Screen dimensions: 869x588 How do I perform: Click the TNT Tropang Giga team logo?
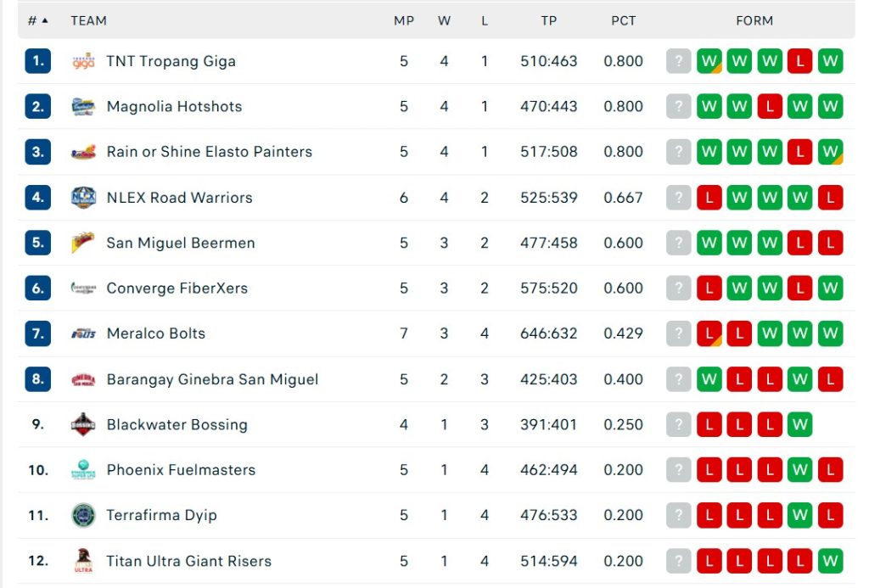pyautogui.click(x=83, y=61)
